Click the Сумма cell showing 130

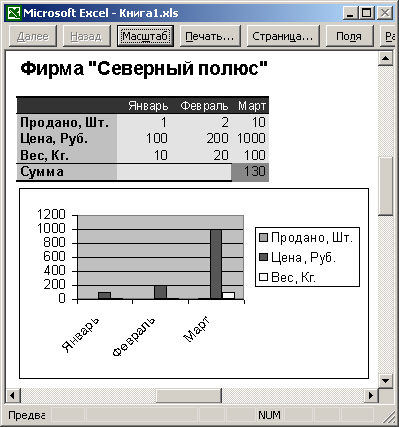pos(250,172)
